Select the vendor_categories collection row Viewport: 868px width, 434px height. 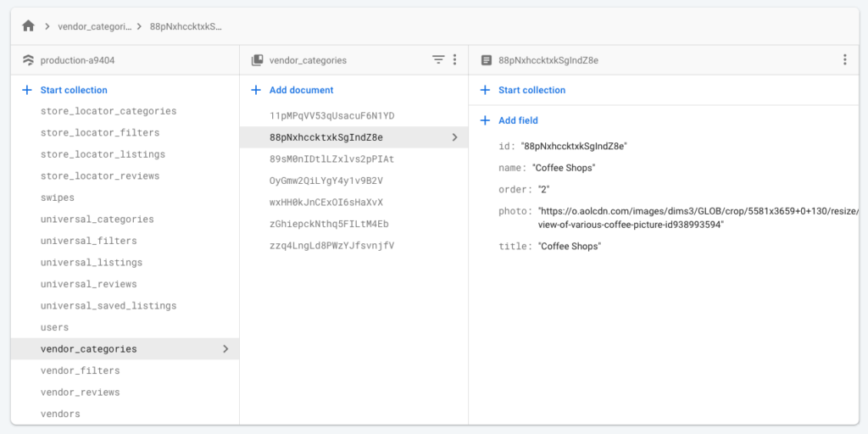(x=125, y=348)
